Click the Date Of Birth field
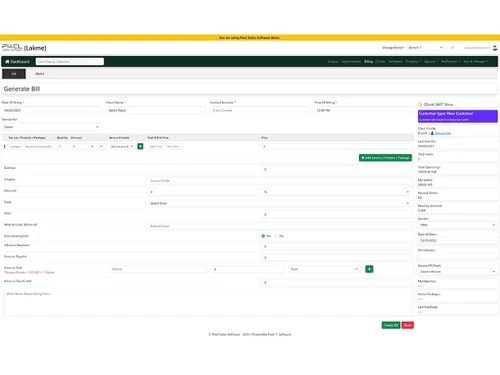Viewport: 500px width, 375px height. click(x=457, y=240)
